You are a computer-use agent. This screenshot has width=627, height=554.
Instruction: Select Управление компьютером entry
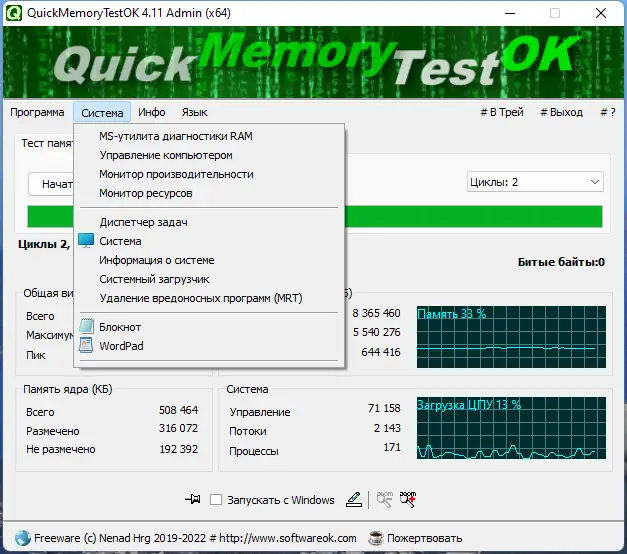pyautogui.click(x=209, y=155)
